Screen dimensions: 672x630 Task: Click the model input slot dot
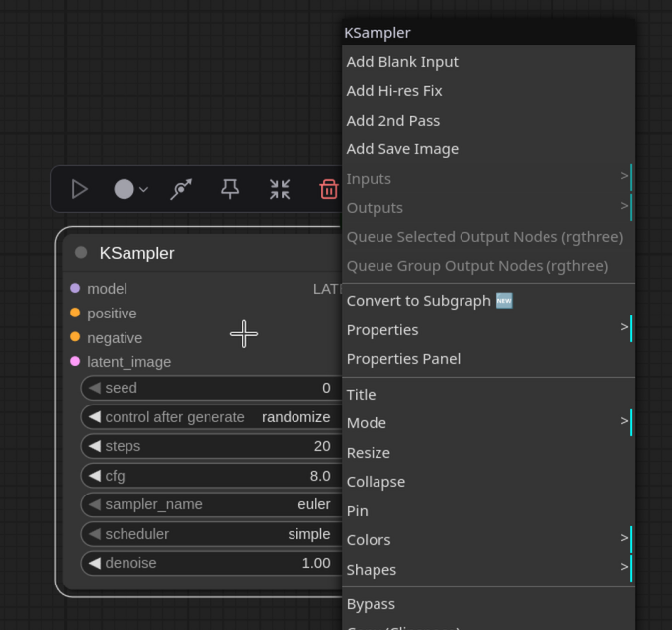point(75,288)
